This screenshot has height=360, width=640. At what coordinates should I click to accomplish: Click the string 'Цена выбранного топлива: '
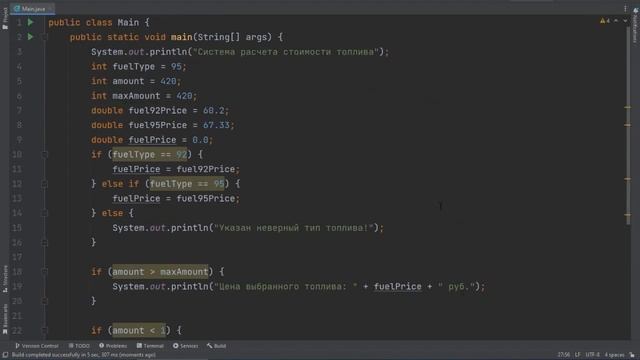[286, 287]
